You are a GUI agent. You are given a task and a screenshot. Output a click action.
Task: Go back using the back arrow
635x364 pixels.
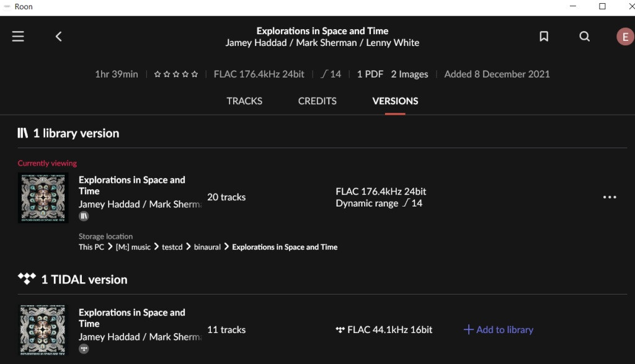coord(59,37)
